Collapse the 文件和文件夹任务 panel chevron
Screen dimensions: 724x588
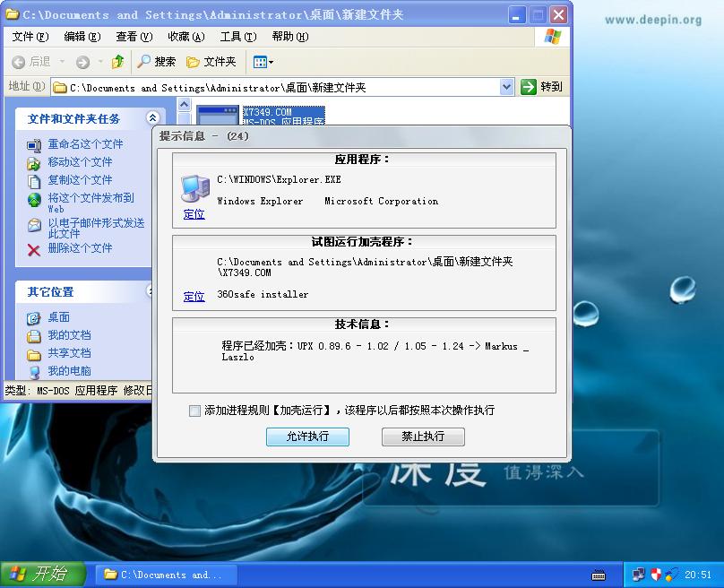pyautogui.click(x=152, y=117)
